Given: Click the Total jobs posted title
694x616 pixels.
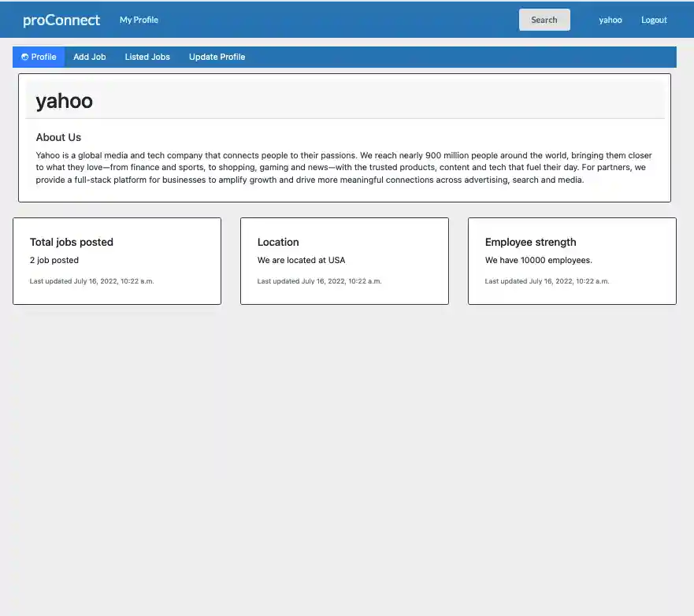Looking at the screenshot, I should [71, 242].
